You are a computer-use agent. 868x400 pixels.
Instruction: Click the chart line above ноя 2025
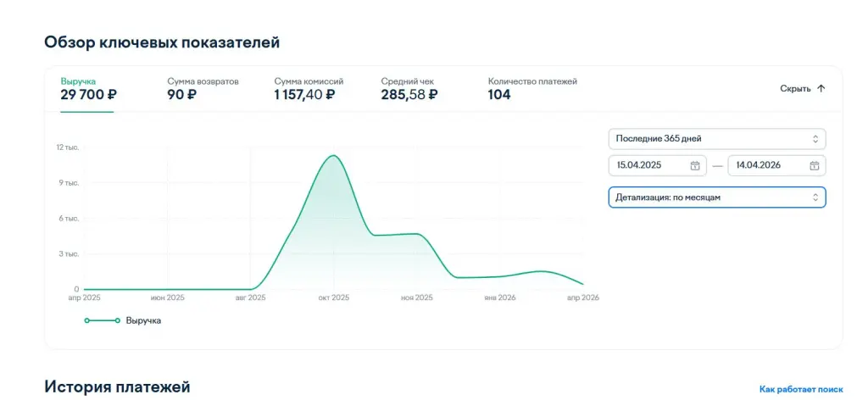(416, 234)
